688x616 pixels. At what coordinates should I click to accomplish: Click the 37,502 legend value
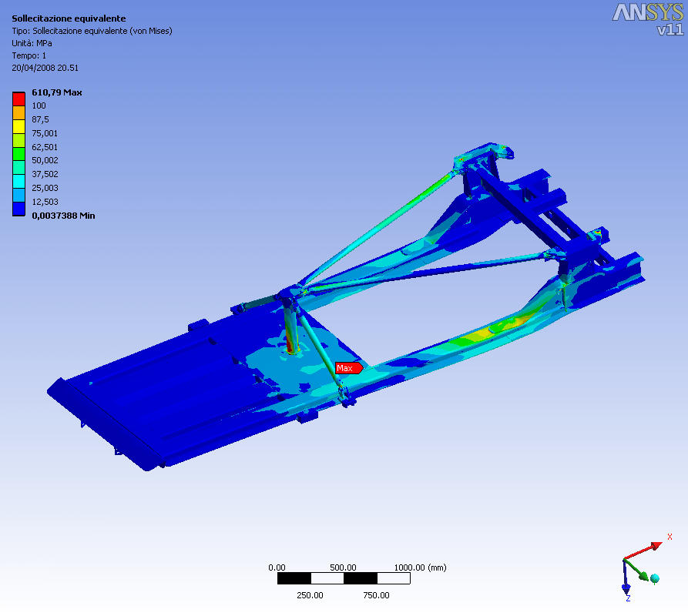click(45, 174)
